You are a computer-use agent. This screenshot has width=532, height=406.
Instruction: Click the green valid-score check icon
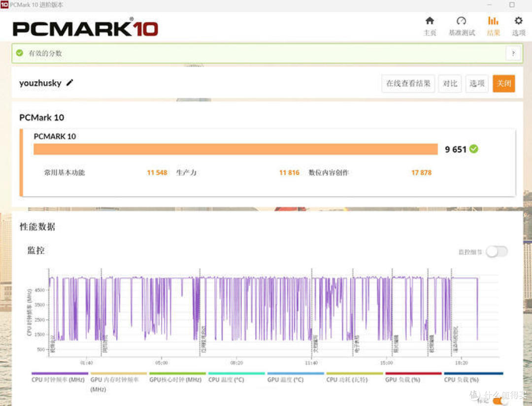click(20, 53)
